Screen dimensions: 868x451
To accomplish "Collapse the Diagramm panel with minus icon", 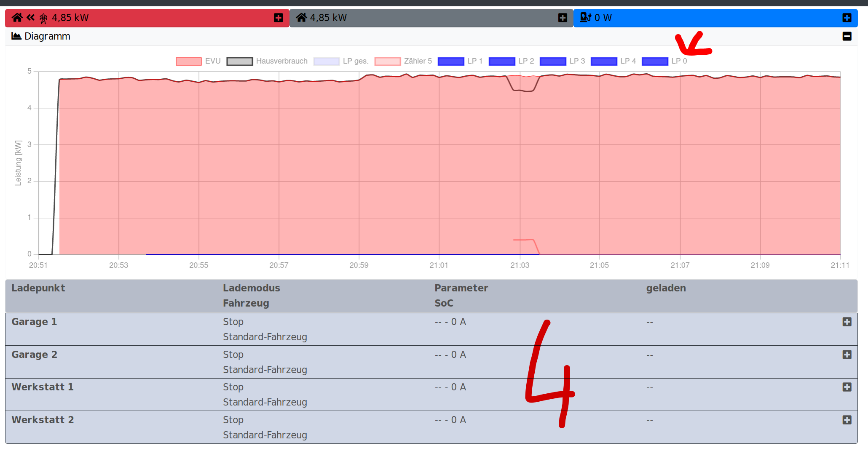I will click(847, 36).
